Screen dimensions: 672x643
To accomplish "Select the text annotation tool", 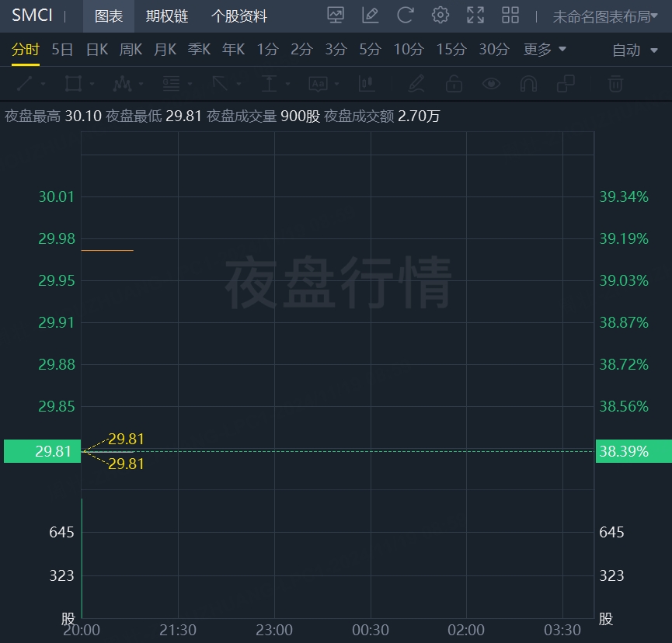I will [319, 84].
